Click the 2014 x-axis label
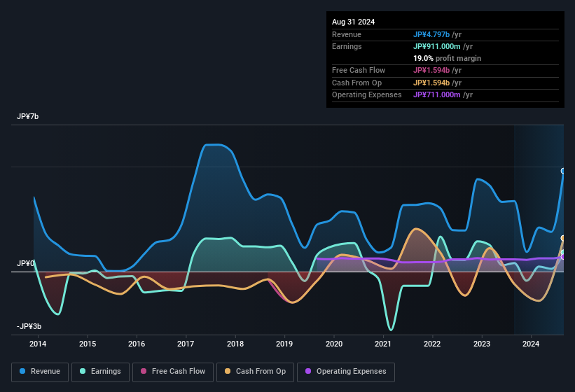Screen dimensions: 575x392 (38, 344)
